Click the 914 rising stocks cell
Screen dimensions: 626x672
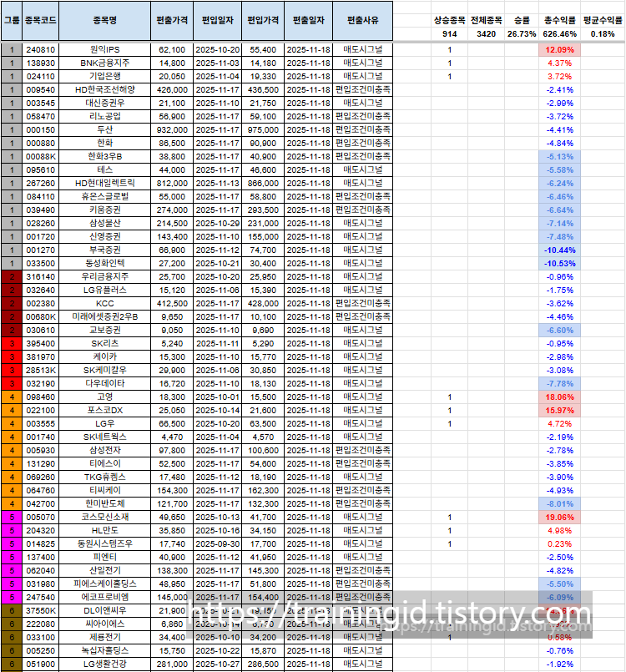click(450, 34)
